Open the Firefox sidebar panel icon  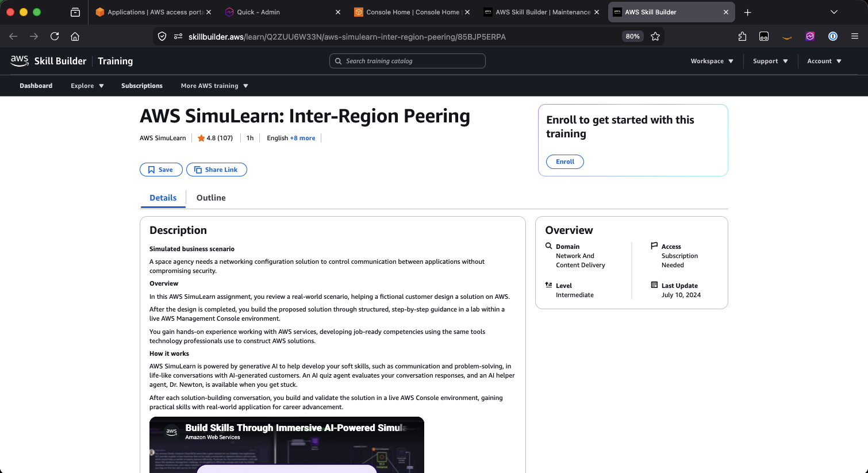click(75, 12)
